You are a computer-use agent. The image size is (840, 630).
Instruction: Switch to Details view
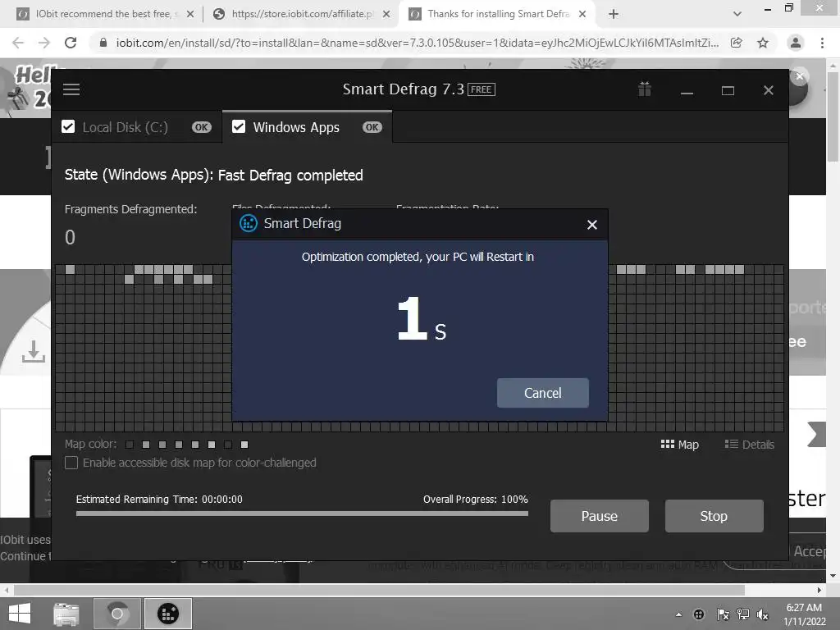coord(749,445)
